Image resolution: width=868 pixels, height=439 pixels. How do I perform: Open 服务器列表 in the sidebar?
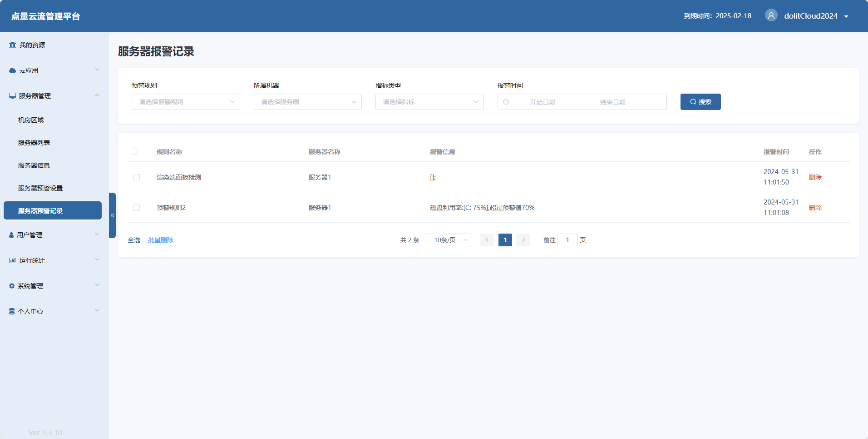click(x=34, y=143)
